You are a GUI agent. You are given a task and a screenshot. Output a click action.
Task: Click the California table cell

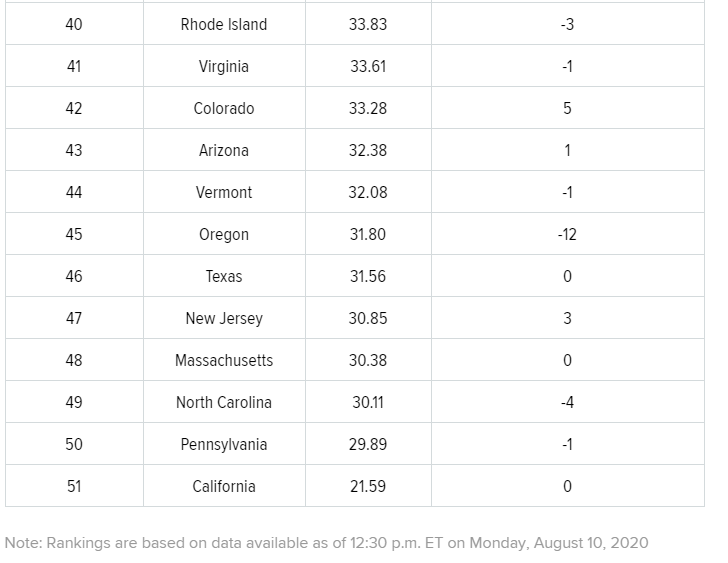pyautogui.click(x=224, y=486)
